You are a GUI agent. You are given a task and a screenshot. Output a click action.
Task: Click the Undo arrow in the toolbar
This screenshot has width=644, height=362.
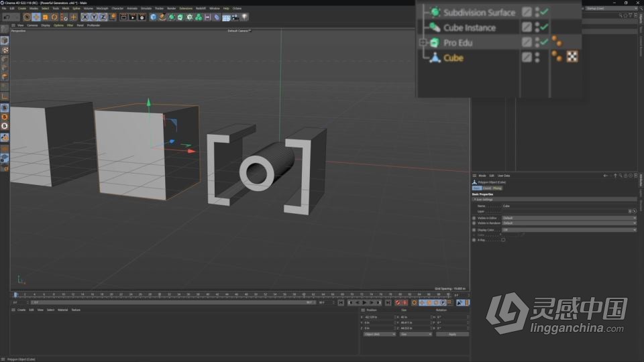7,17
